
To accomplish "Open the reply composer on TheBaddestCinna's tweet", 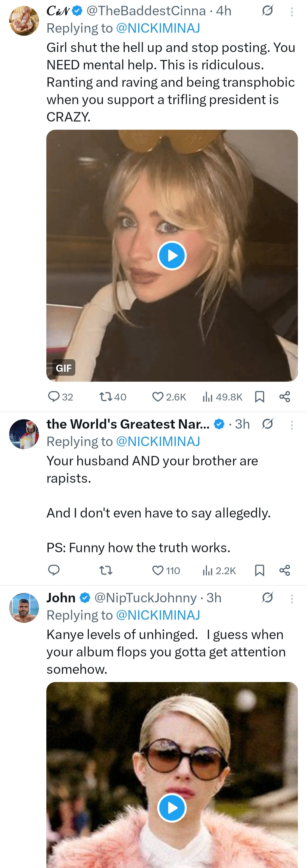I will click(x=55, y=397).
